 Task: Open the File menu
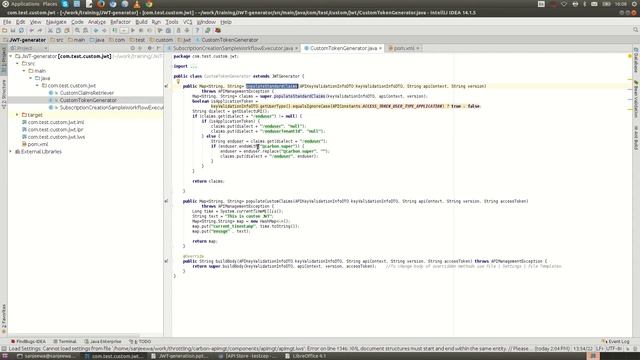pos(7,22)
